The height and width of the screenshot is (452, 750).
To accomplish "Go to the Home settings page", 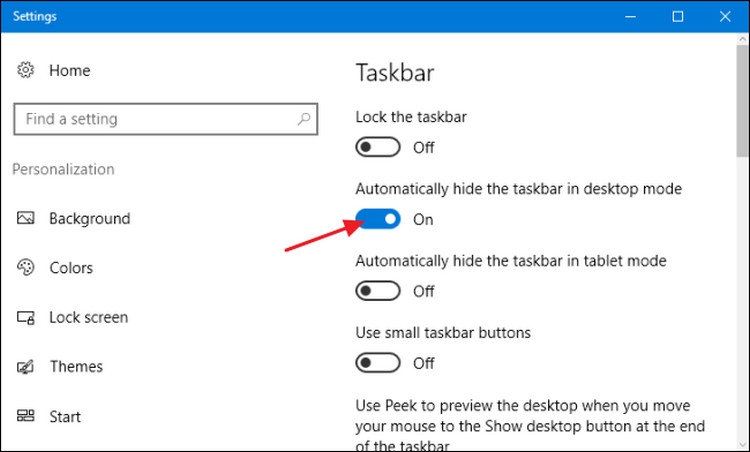I will (69, 70).
